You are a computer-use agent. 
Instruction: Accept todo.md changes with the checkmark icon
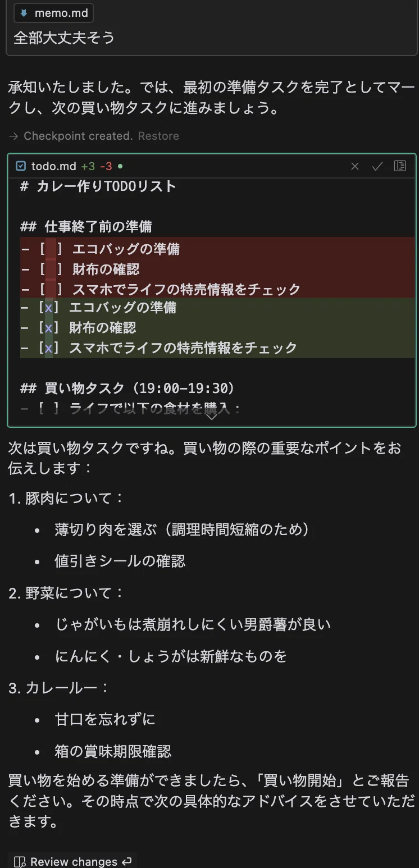(x=377, y=166)
